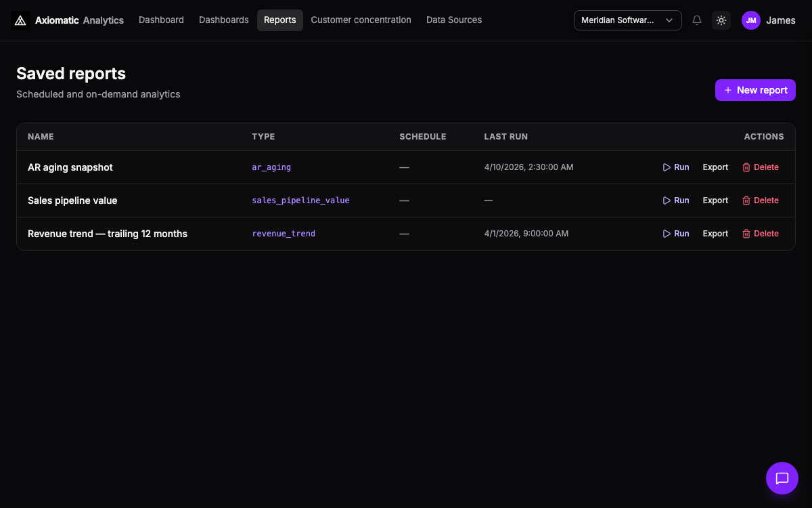The image size is (812, 508).
Task: Open the notifications bell
Action: (x=697, y=20)
